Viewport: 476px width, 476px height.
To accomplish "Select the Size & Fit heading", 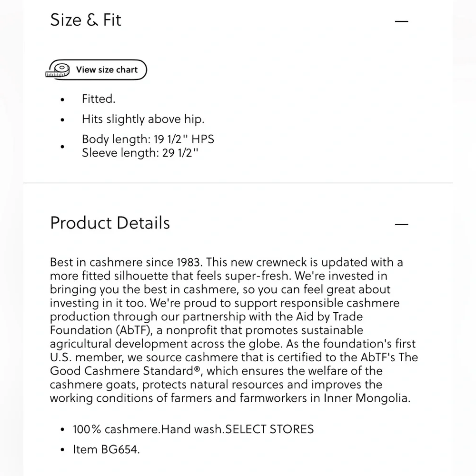I will tap(86, 20).
